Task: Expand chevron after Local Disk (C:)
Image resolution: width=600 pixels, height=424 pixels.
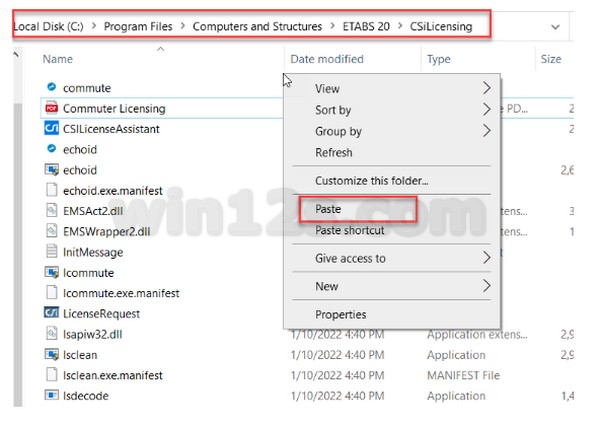Action: click(94, 26)
